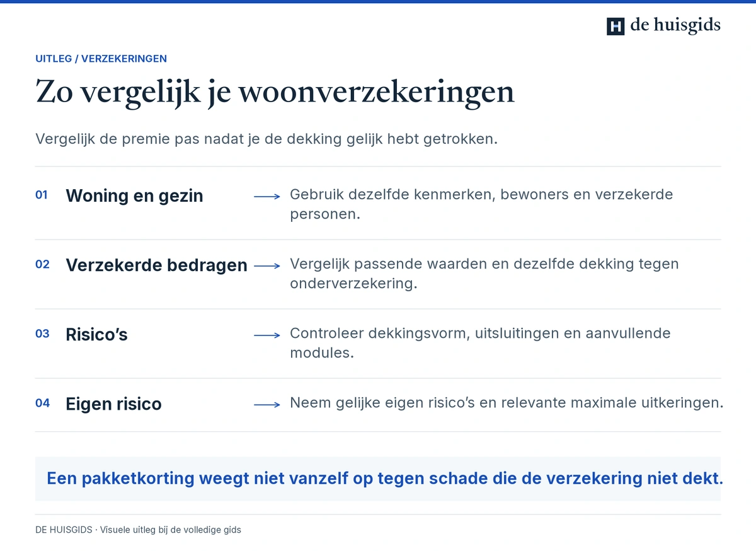Select the 'UITLEG / VERZEKERINGEN' category label

(101, 59)
